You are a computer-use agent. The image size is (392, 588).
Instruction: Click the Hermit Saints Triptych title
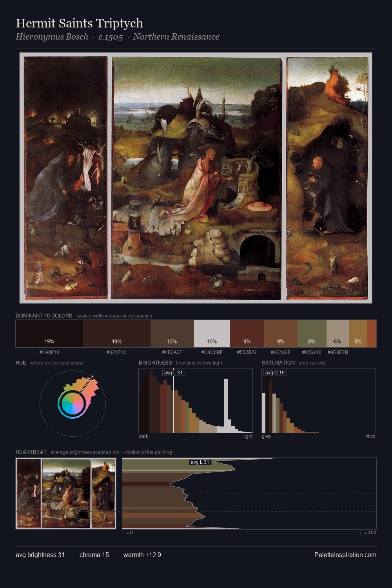pos(80,23)
